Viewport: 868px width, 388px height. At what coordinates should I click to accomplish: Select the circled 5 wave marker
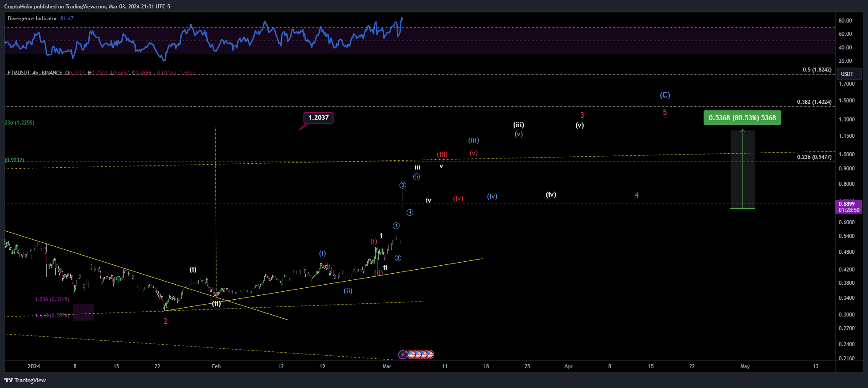click(x=416, y=177)
